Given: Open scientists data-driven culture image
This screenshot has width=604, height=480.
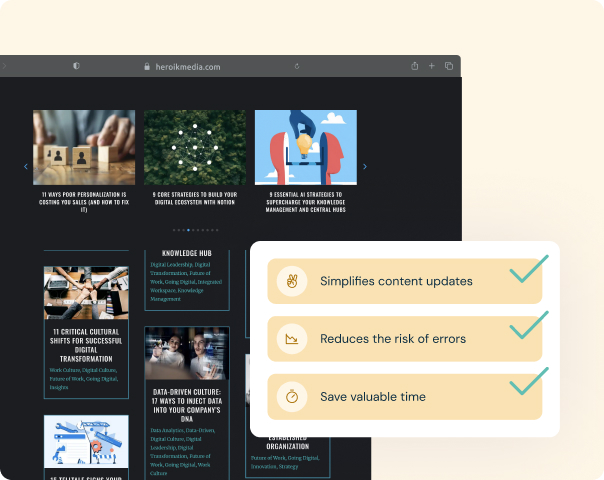Looking at the screenshot, I should coord(187,353).
